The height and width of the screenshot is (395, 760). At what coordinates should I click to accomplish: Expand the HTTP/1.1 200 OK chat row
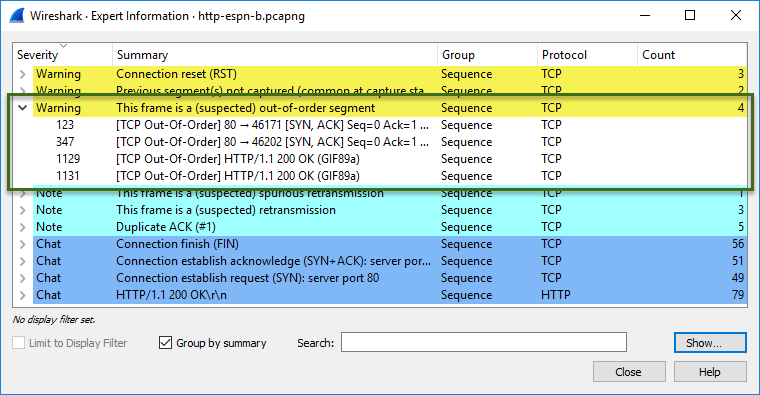[22, 295]
